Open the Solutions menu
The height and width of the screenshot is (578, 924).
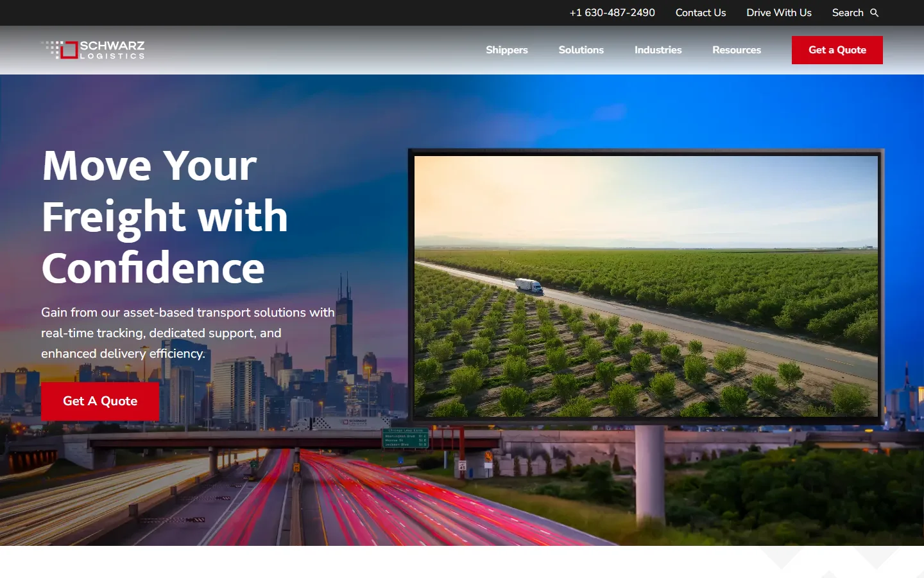coord(581,50)
